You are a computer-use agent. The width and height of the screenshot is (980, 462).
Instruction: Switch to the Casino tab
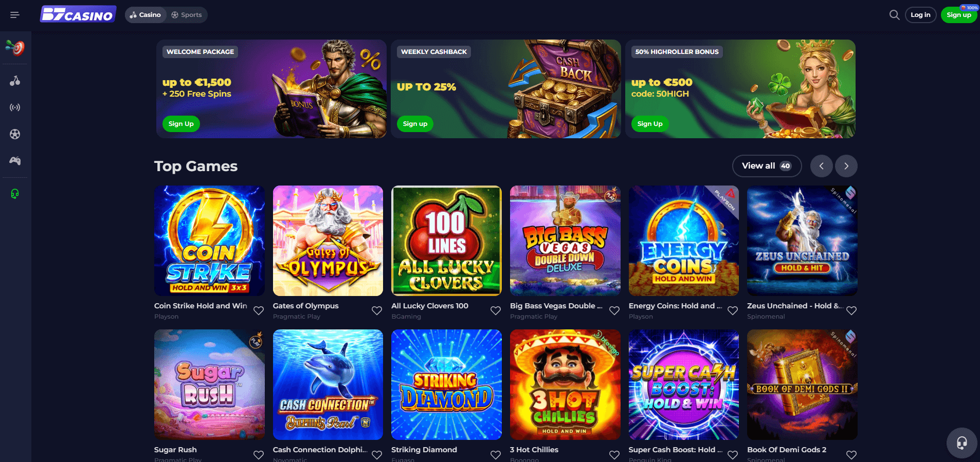pyautogui.click(x=145, y=15)
